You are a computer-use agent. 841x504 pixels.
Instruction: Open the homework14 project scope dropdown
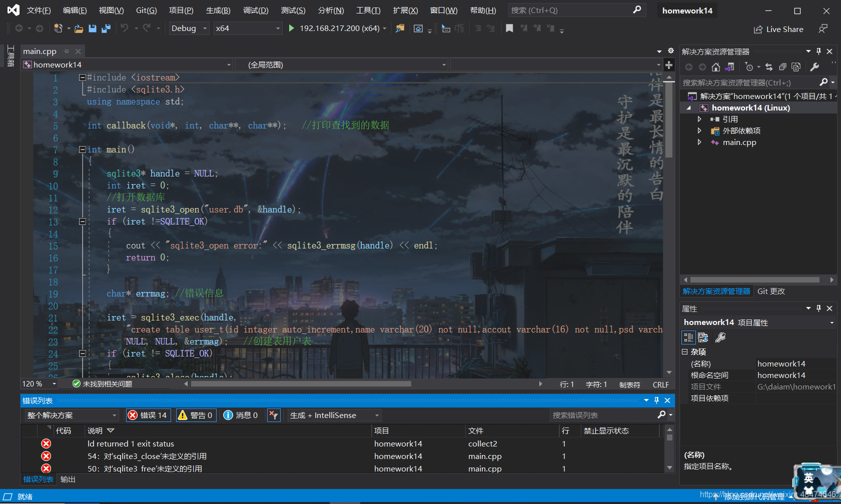pos(127,64)
